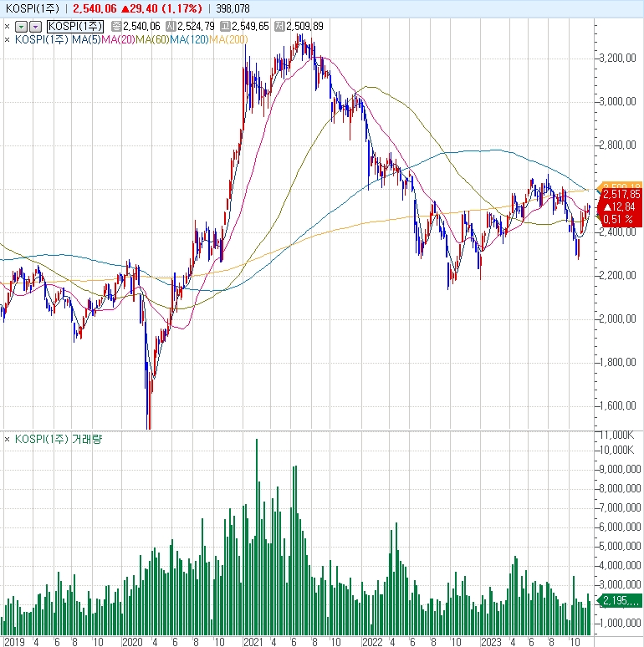Click the 시 opening price icon
The width and height of the screenshot is (644, 647).
171,27
